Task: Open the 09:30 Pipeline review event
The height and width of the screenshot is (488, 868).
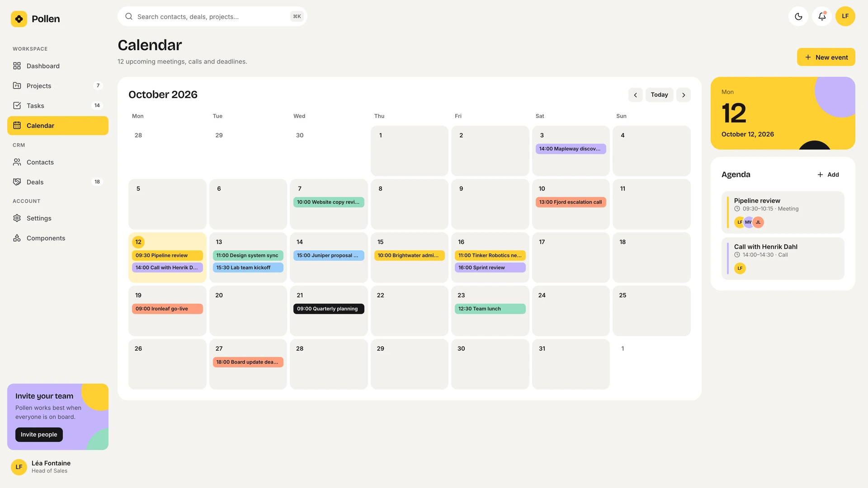Action: pyautogui.click(x=167, y=255)
